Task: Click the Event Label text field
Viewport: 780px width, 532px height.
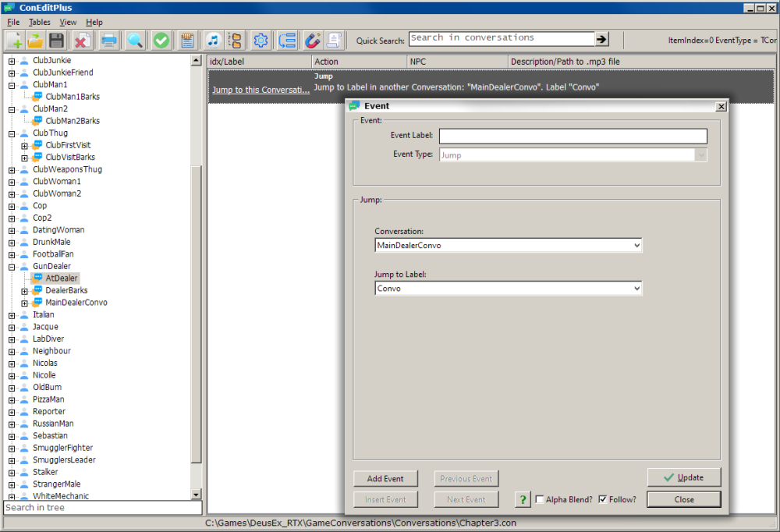Action: click(x=573, y=137)
